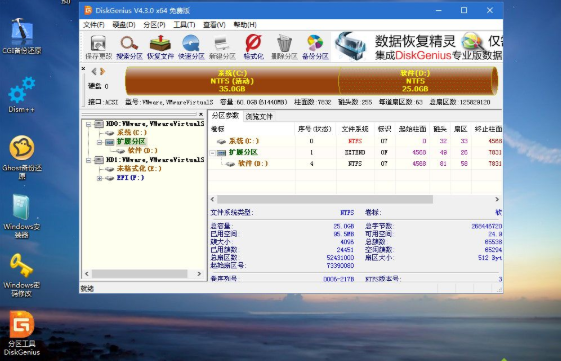Open Ghost备份还原 desktop icon
This screenshot has width=561, height=361.
coord(22,157)
